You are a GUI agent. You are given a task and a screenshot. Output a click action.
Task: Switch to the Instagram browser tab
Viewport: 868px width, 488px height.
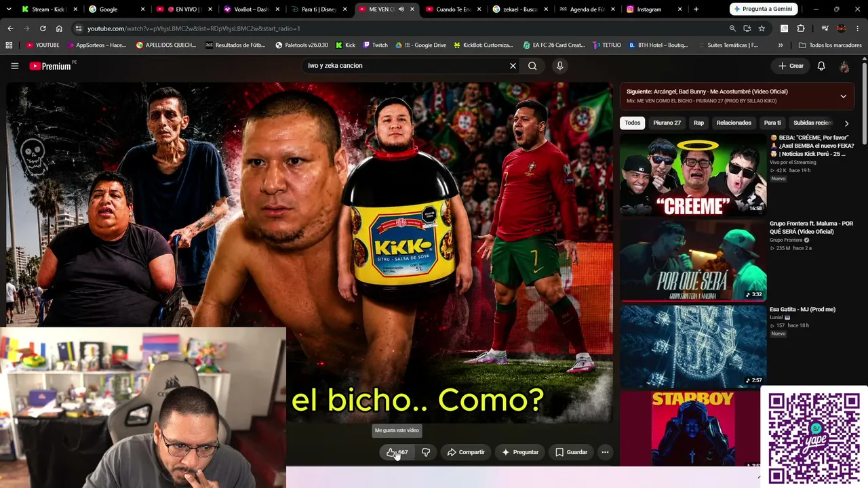click(x=654, y=9)
